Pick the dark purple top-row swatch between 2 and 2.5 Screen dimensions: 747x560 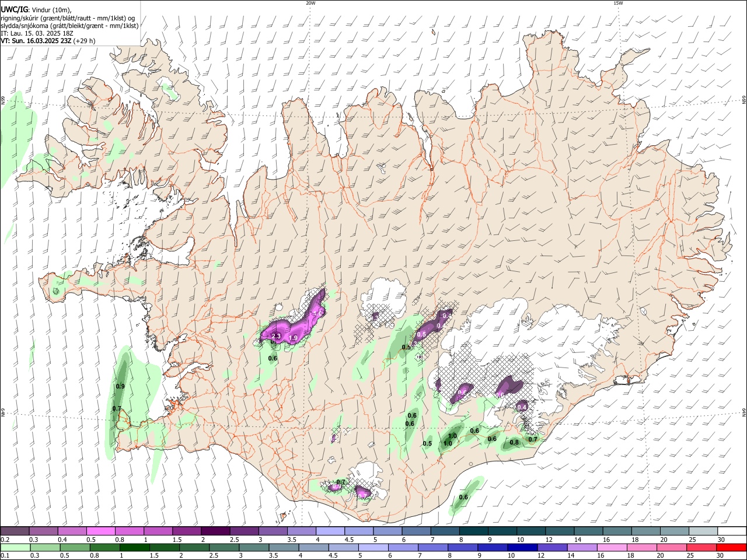pos(215,531)
